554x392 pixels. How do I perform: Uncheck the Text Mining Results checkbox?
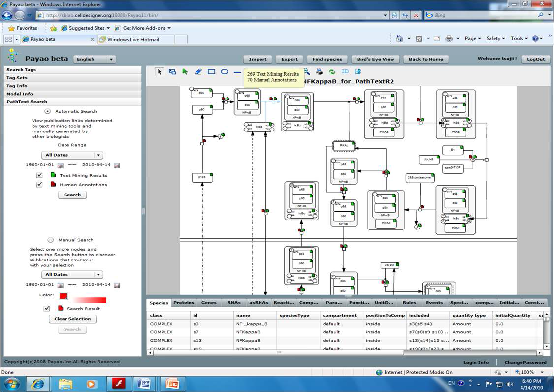click(x=39, y=175)
